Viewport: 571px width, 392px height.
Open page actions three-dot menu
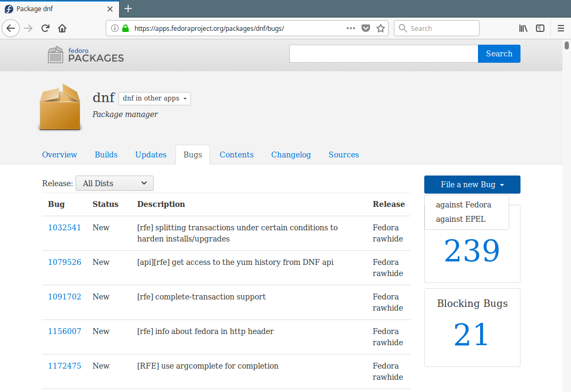[351, 28]
